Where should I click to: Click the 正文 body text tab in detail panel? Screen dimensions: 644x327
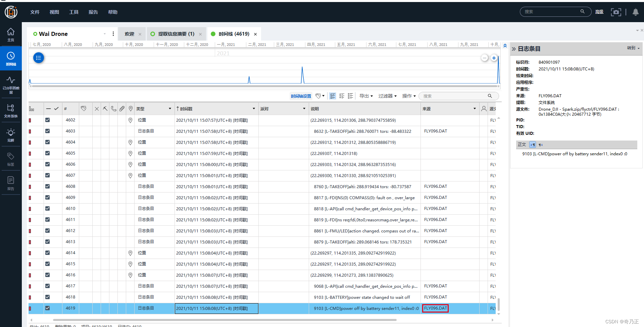522,145
